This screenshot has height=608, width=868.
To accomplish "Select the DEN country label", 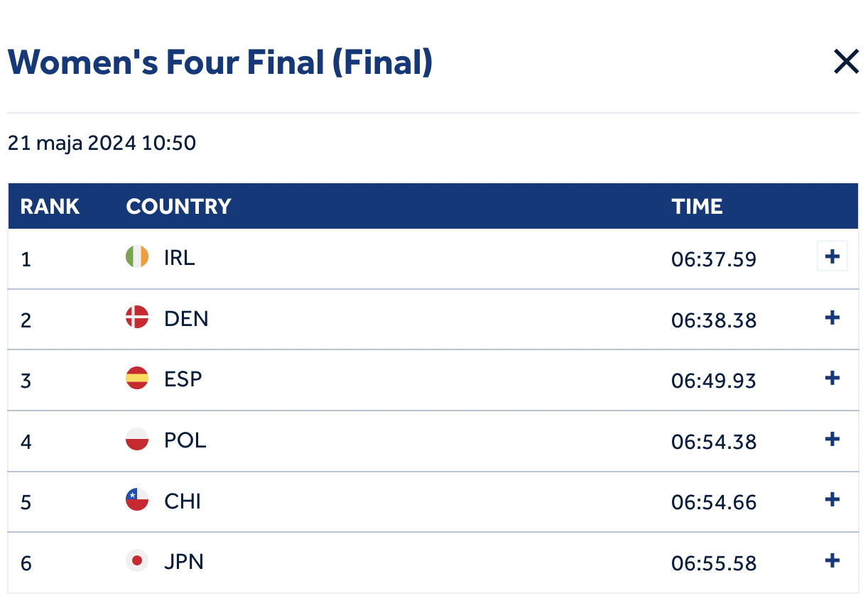I will (x=186, y=319).
